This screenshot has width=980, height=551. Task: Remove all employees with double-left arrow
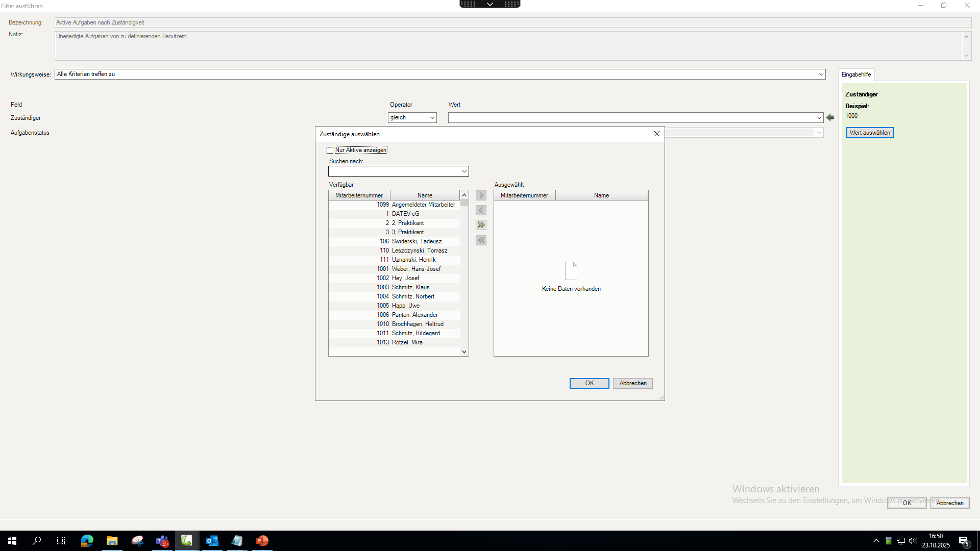pyautogui.click(x=481, y=240)
